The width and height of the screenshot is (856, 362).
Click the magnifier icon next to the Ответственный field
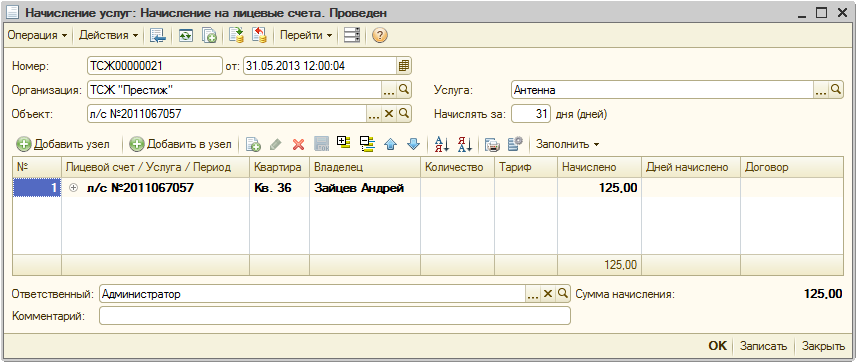562,294
